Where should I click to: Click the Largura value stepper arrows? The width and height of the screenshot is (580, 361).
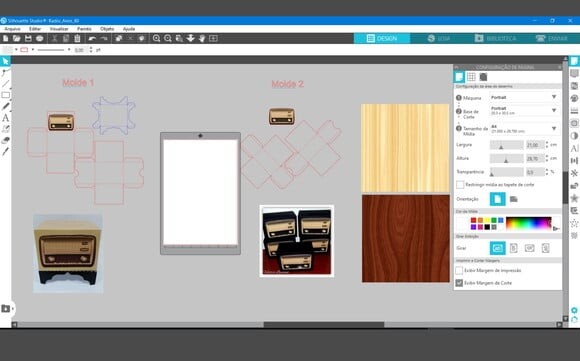pos(547,145)
